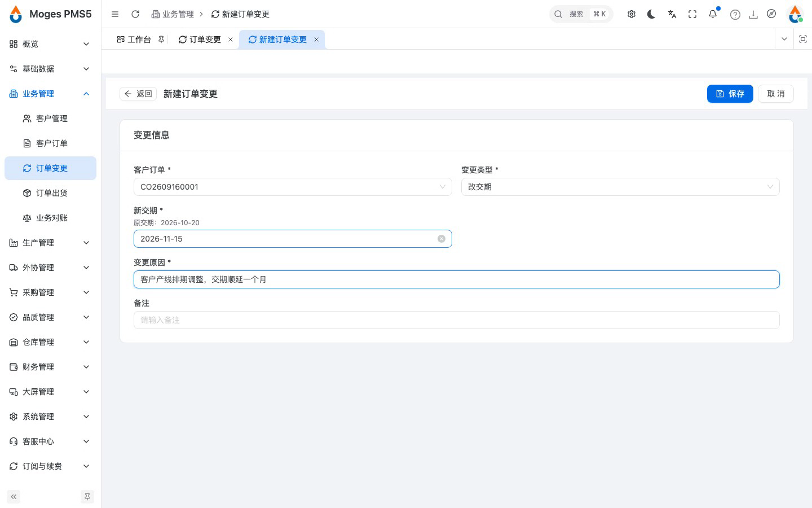
Task: Pin the 工作台 tab with pin icon
Action: pos(161,40)
